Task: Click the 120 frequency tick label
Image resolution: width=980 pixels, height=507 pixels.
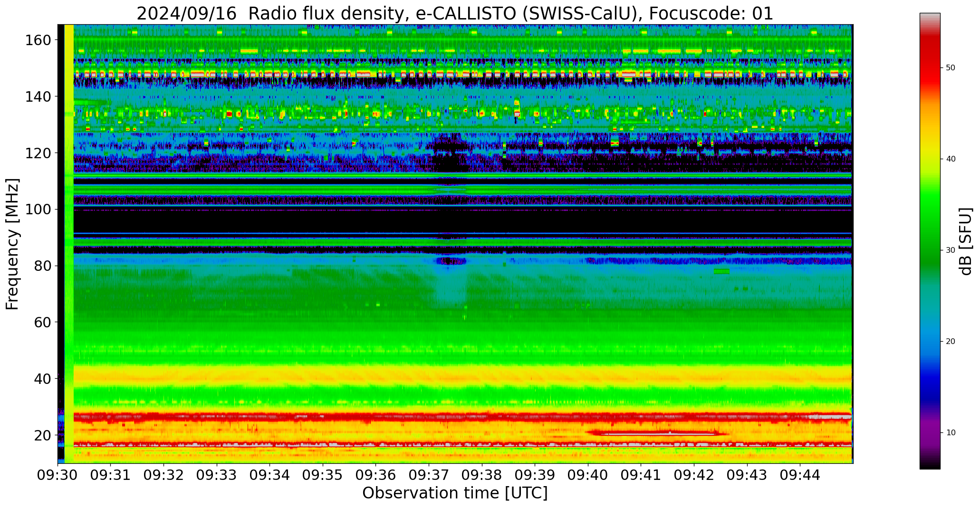Action: 38,153
